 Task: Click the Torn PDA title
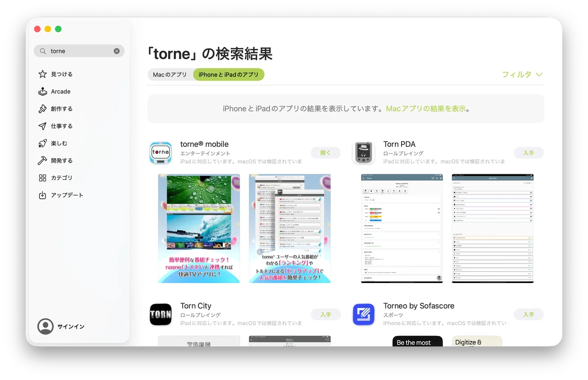tap(399, 144)
